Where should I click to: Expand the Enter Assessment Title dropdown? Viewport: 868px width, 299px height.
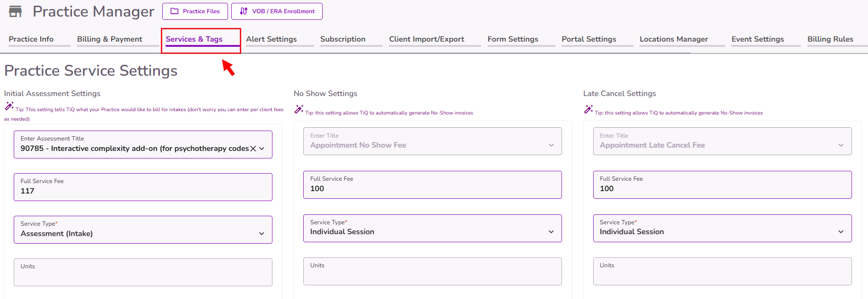pyautogui.click(x=262, y=149)
